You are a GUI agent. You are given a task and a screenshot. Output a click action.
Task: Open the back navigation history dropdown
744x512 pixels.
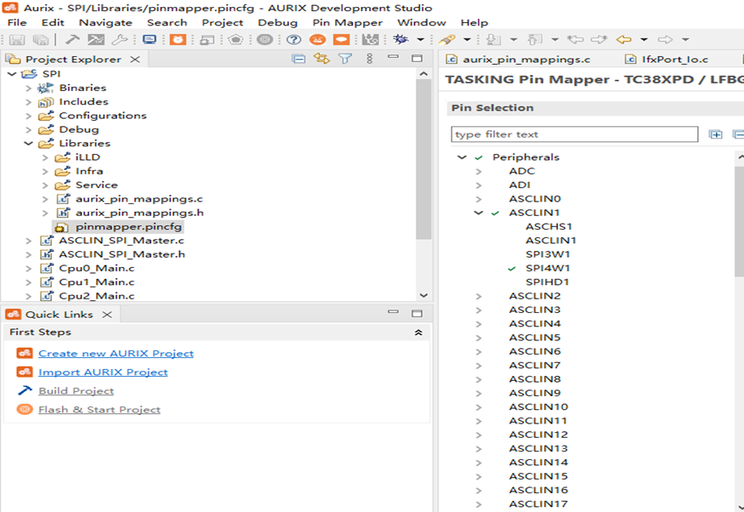pyautogui.click(x=644, y=39)
